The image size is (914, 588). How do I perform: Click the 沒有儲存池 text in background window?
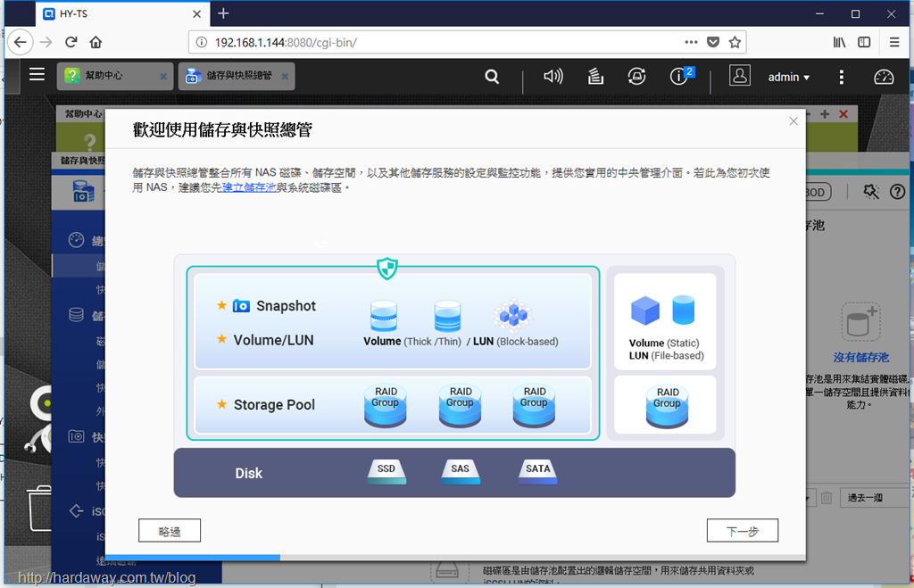[x=861, y=357]
